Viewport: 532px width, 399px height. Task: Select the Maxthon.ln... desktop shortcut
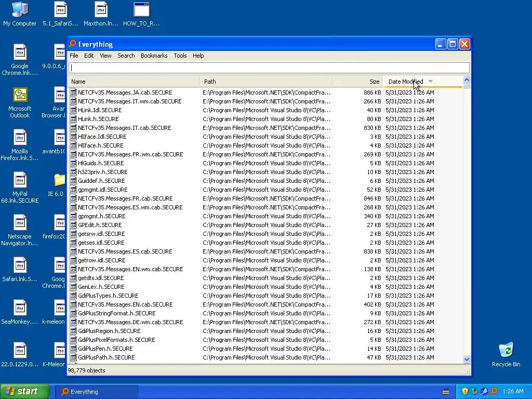click(101, 14)
